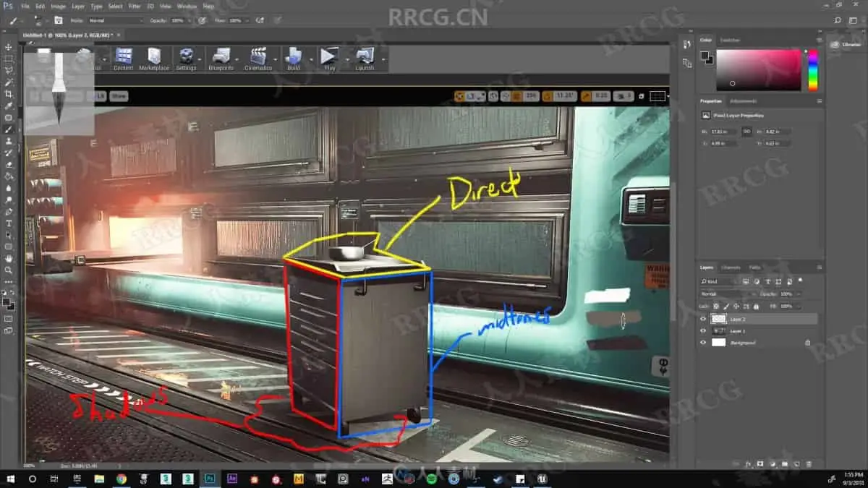Viewport: 868px width, 488px height.
Task: Click the Width field in Properties panel
Action: tap(723, 132)
